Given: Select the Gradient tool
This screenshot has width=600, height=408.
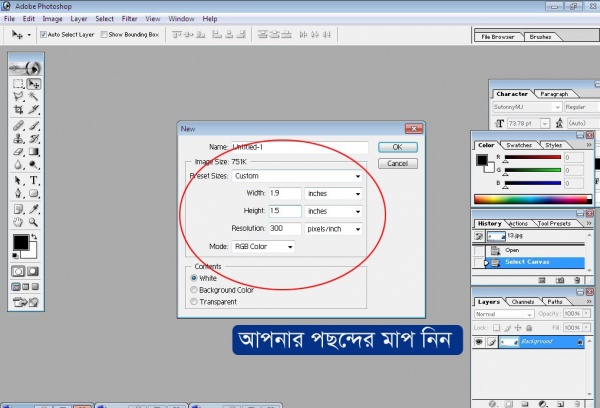Looking at the screenshot, I should tap(34, 152).
